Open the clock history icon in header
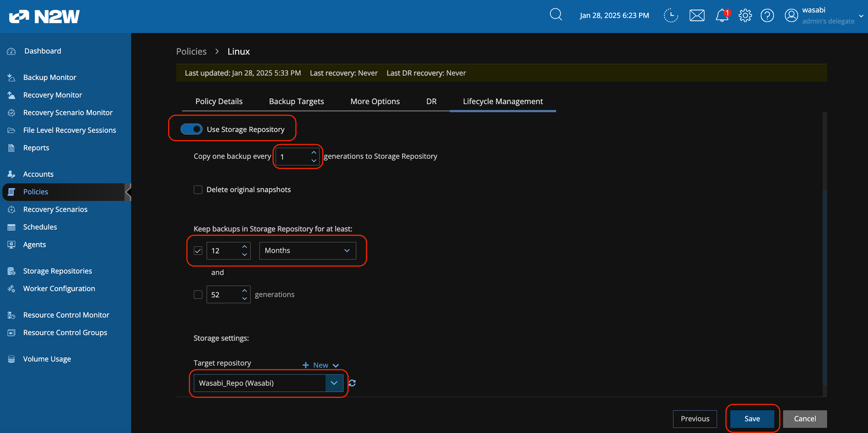The image size is (868, 433). [671, 16]
